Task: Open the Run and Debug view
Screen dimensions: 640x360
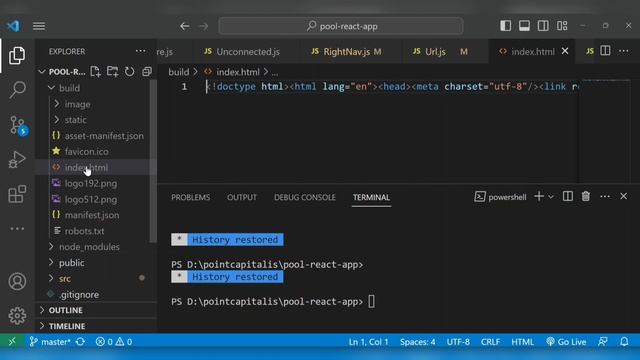Action: tap(17, 159)
